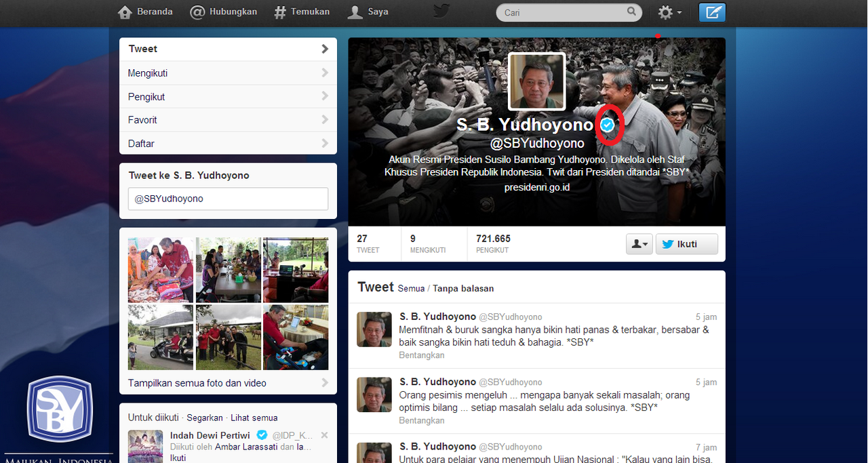
Task: Open the 5 jam timestamp on Orang pesimis tweet
Action: click(706, 382)
